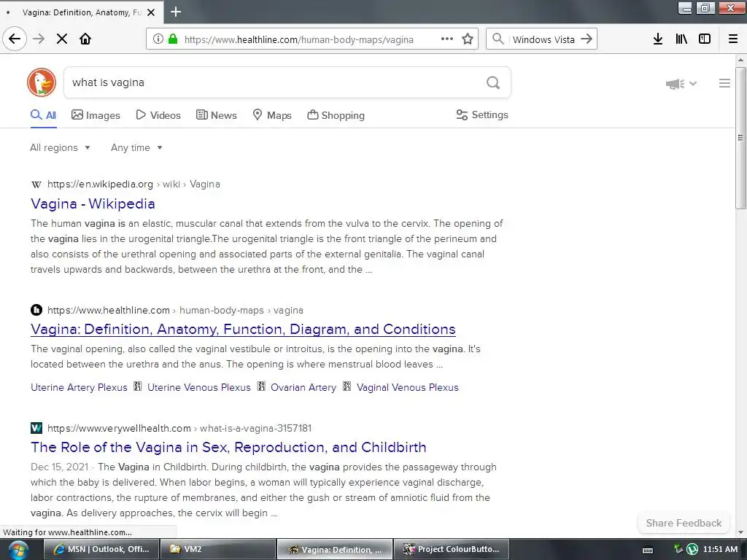Switch to the Maps tab
This screenshot has height=560, width=747.
coord(272,115)
